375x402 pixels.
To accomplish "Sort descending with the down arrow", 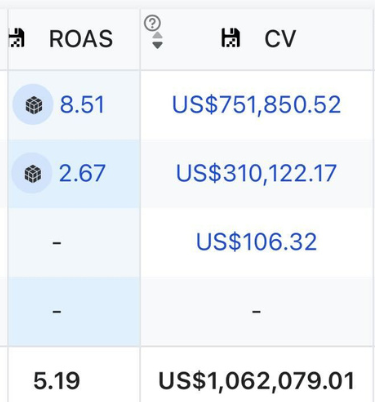I will point(157,45).
